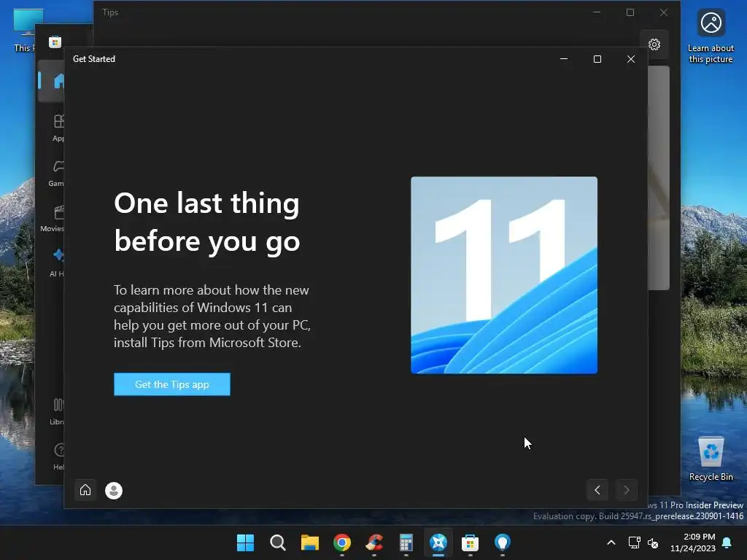
Task: Select Recycle Bin desktop icon
Action: pyautogui.click(x=711, y=459)
